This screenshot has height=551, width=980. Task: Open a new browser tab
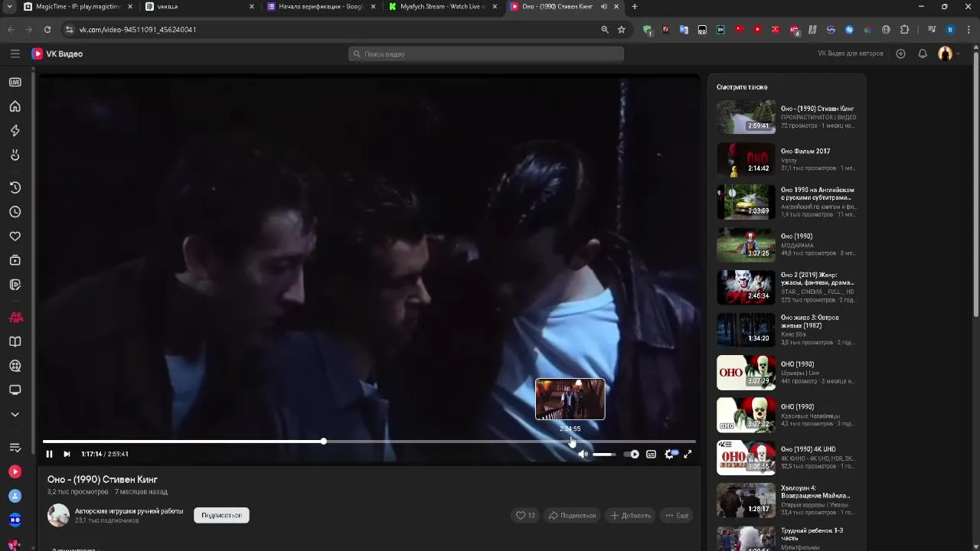tap(634, 7)
